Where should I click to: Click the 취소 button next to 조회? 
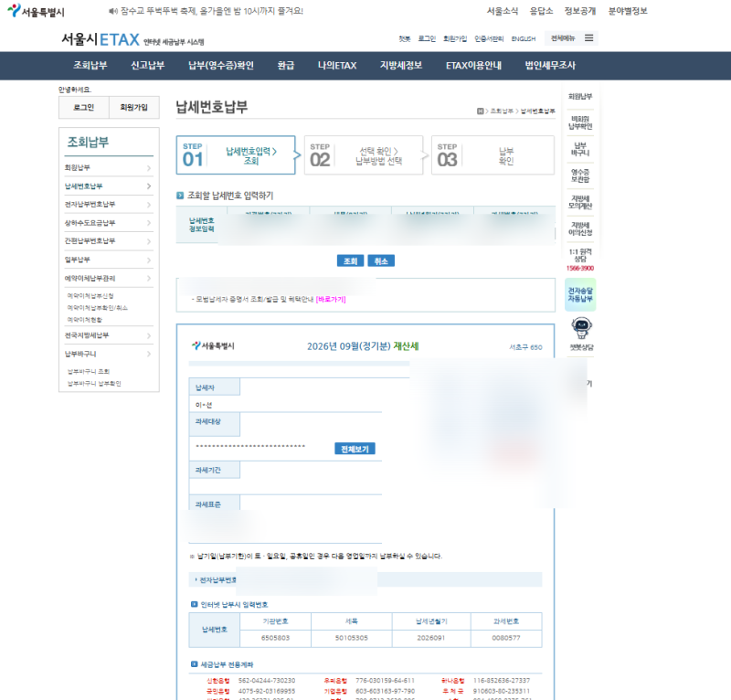[x=381, y=261]
